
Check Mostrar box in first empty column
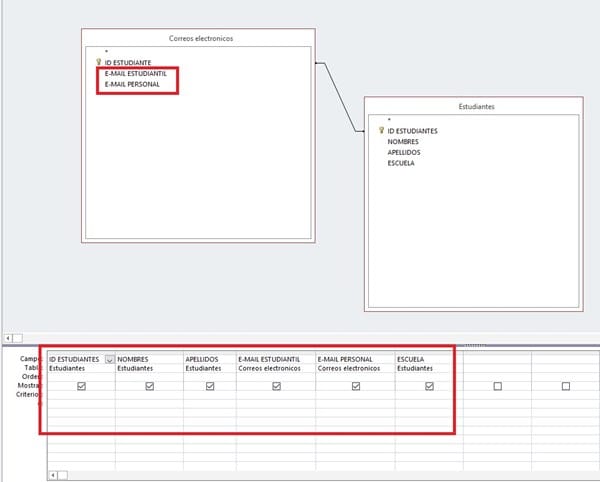point(497,386)
